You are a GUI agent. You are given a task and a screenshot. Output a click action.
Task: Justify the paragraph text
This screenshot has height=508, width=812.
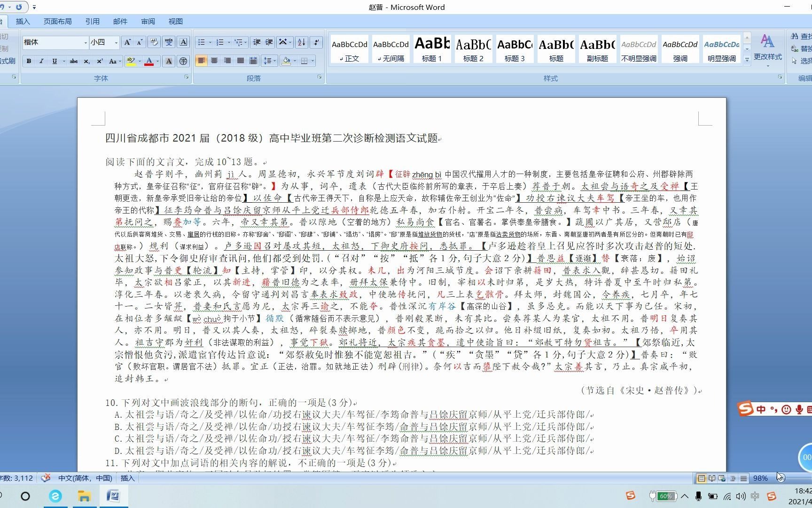point(241,61)
